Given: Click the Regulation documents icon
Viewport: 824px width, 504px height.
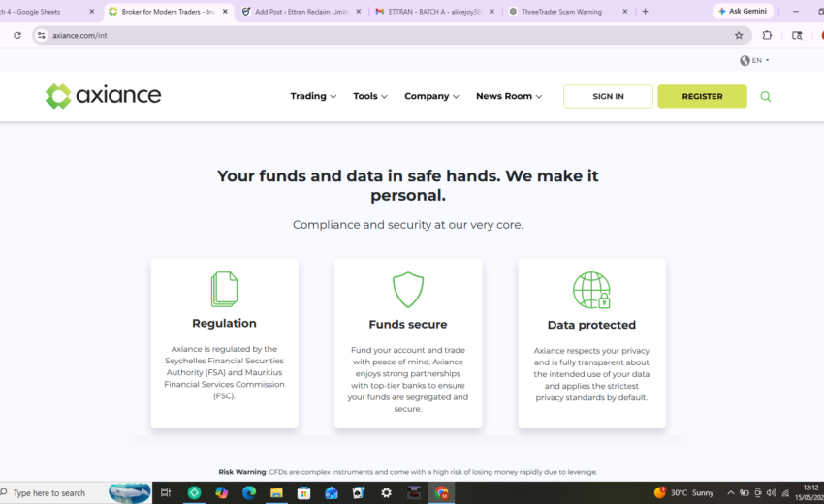Looking at the screenshot, I should click(x=224, y=289).
